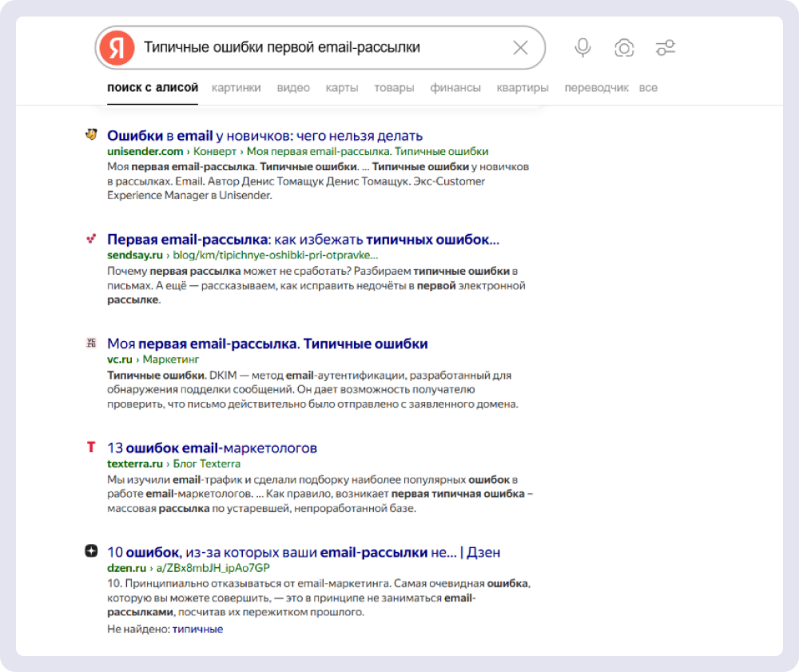
Task: Open image search via the camera icon
Action: click(624, 49)
